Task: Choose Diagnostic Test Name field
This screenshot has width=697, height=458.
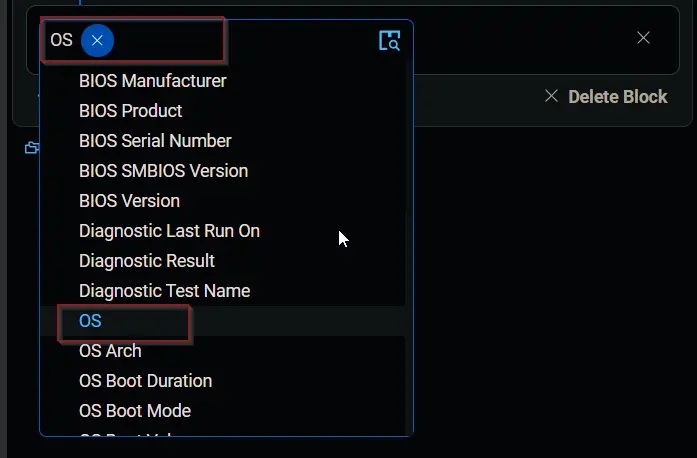Action: tap(164, 291)
